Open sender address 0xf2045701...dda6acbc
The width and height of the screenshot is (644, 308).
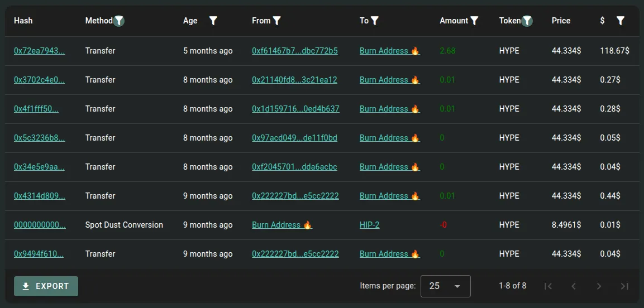[294, 167]
